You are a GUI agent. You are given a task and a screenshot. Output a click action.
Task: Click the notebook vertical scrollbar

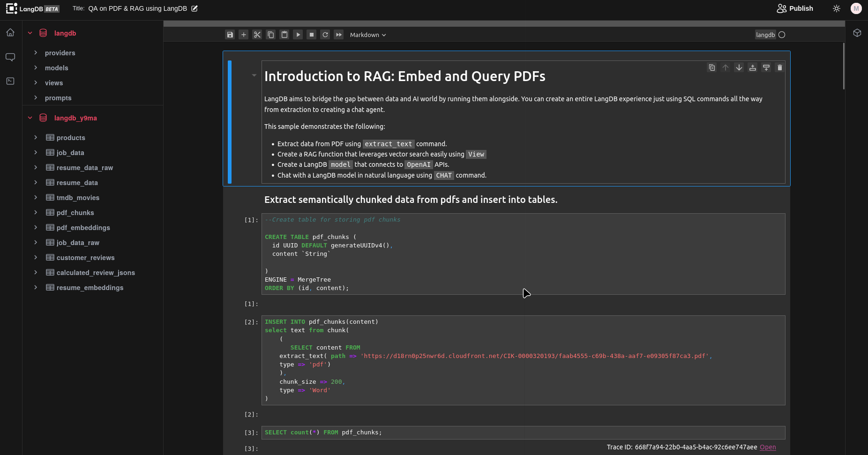click(844, 66)
